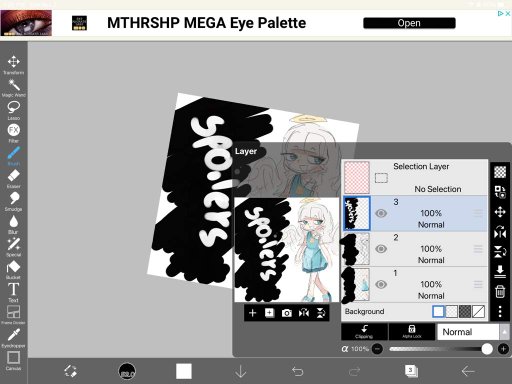Select the Lasso tool
This screenshot has width=512, height=384.
point(14,111)
